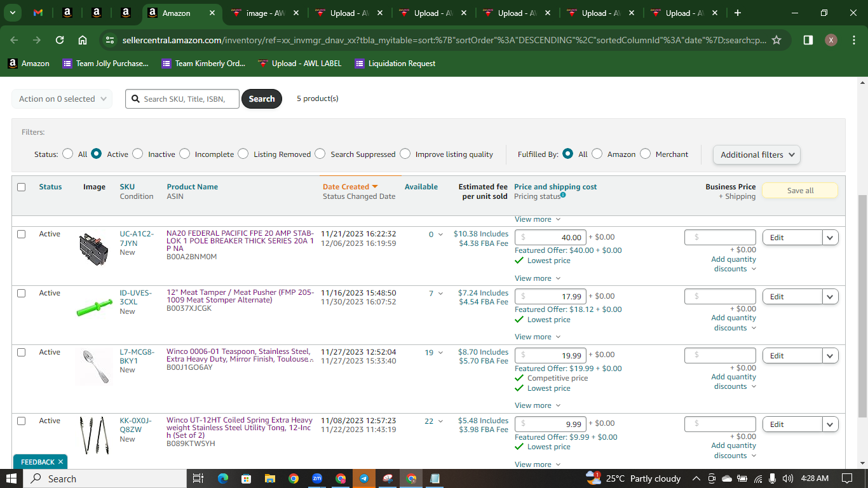Open the Team Kimberly Ord bookmark

203,64
